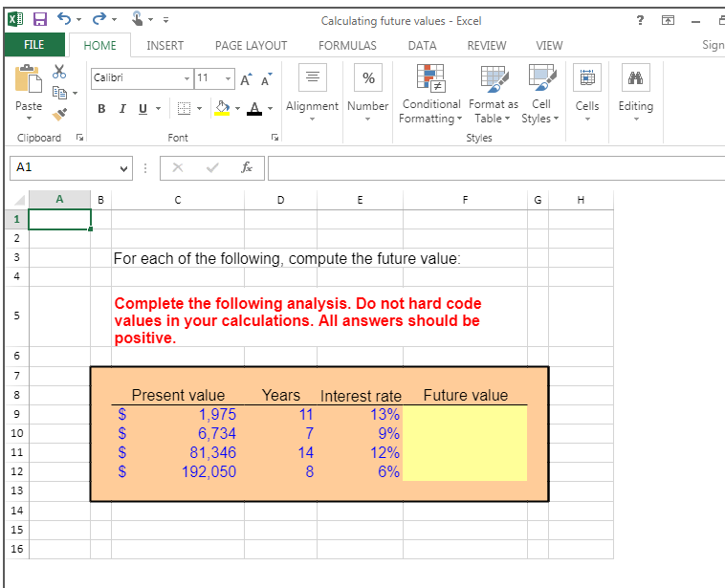Click the Redo arrow icon
The image size is (725, 588).
tap(99, 19)
